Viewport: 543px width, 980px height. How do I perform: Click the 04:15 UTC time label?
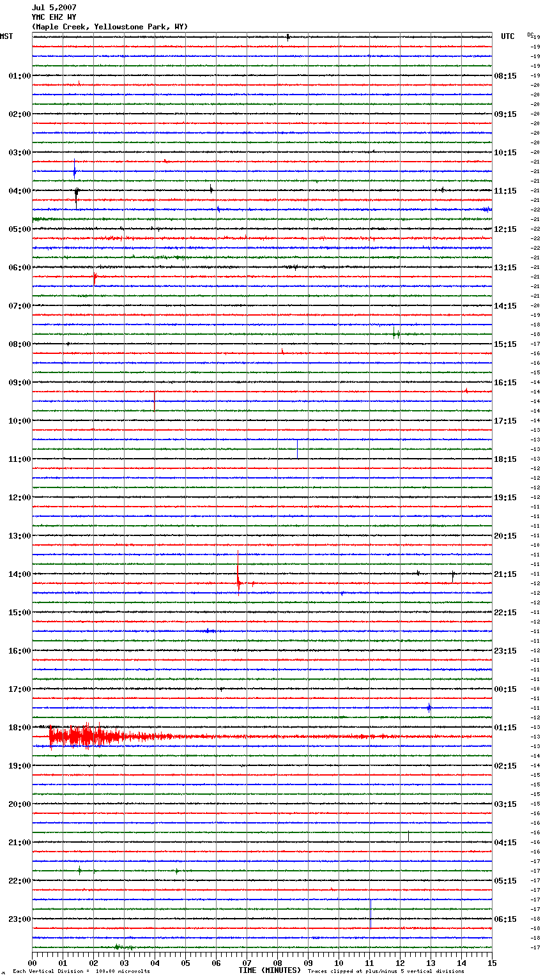tap(505, 843)
